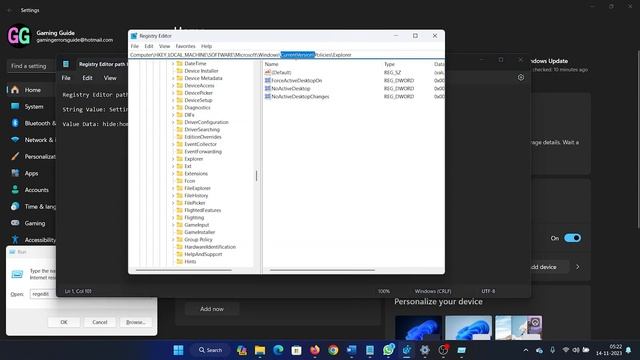Screen dimensions: 640x360
Task: Open Firefox from the taskbar
Action: pyautogui.click(x=315, y=350)
